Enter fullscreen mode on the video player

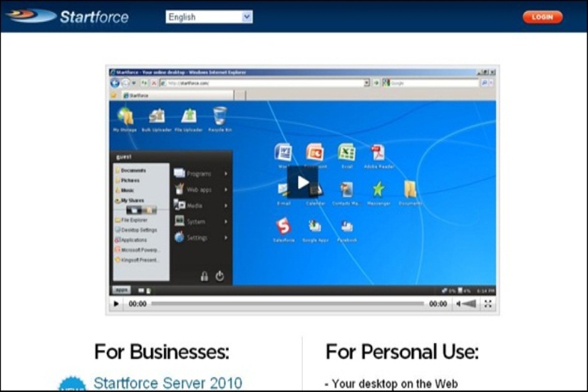coord(488,304)
